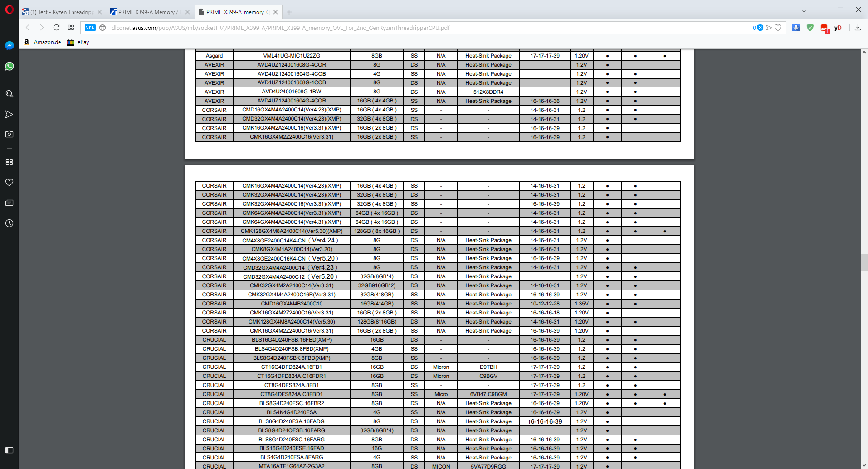Open the personal news flow icon in the sidebar

[9, 114]
